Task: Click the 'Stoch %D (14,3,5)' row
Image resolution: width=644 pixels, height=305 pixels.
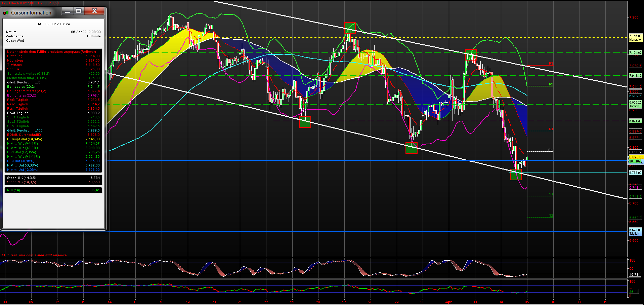Action: click(x=53, y=182)
